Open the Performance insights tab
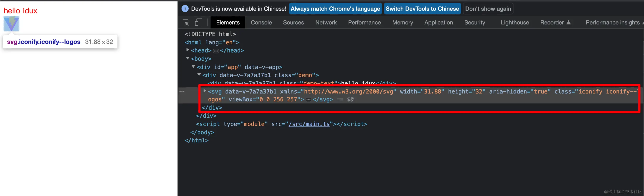 (612, 23)
